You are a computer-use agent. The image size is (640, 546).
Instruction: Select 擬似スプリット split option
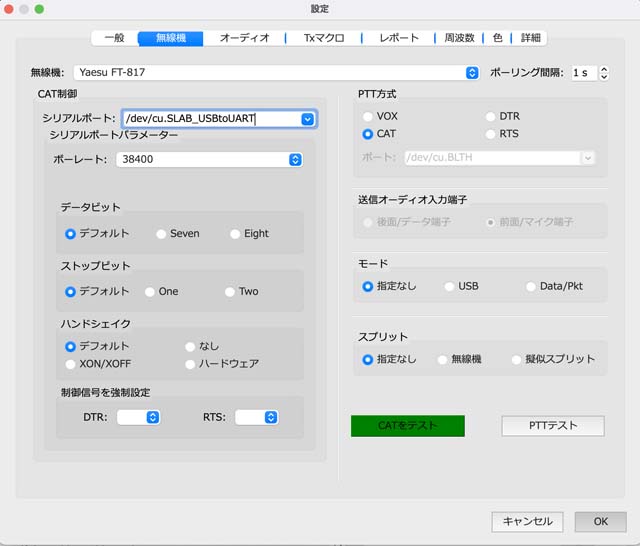pos(516,359)
